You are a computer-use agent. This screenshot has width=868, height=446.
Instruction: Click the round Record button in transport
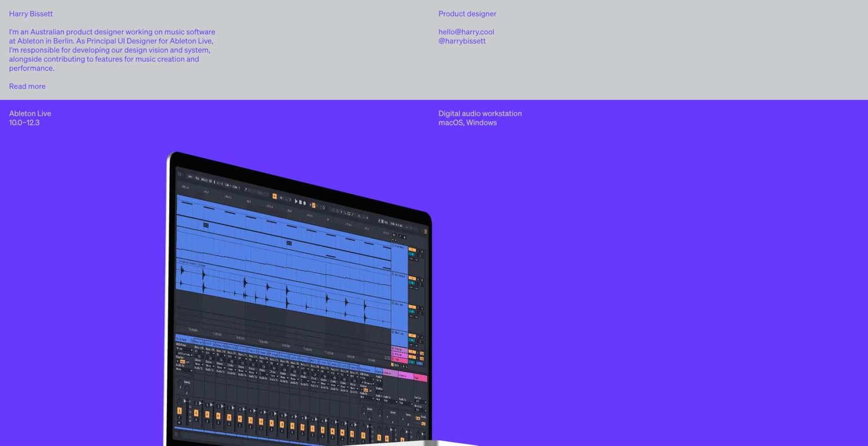(x=305, y=203)
